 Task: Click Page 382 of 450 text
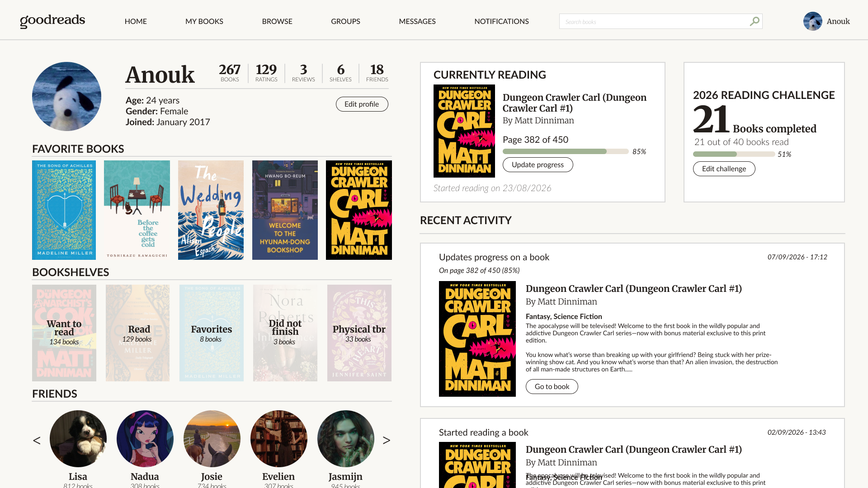point(535,140)
